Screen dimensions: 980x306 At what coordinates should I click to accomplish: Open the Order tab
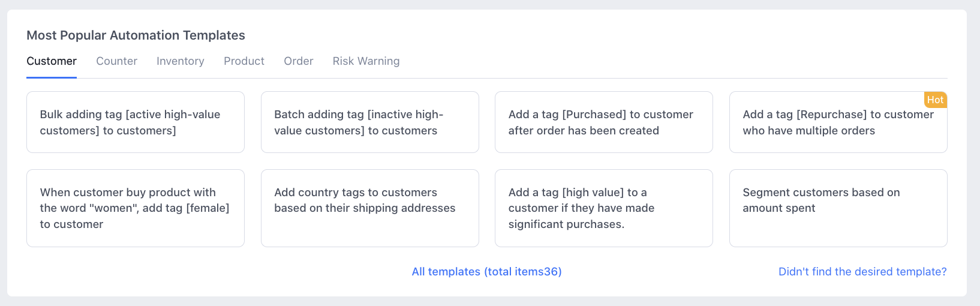pos(298,61)
